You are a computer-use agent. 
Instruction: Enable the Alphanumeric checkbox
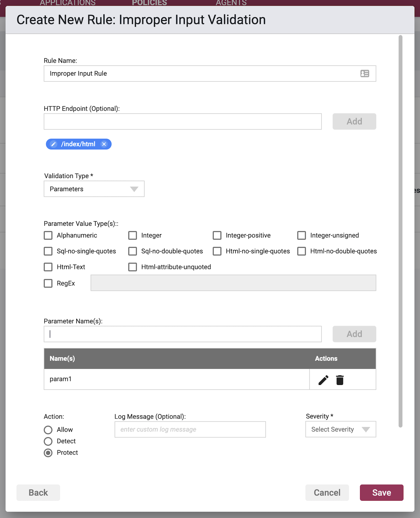point(48,235)
